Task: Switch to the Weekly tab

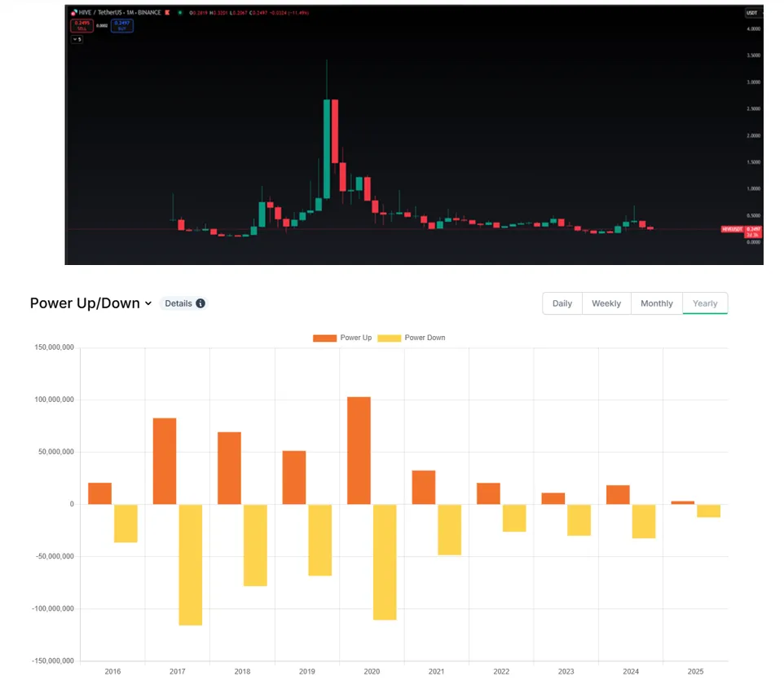Action: pos(606,303)
